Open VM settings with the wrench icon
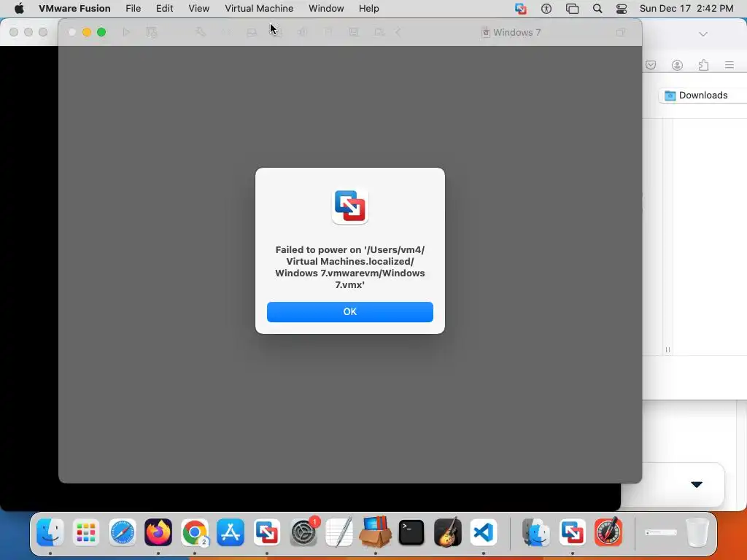747x560 pixels. tap(201, 32)
